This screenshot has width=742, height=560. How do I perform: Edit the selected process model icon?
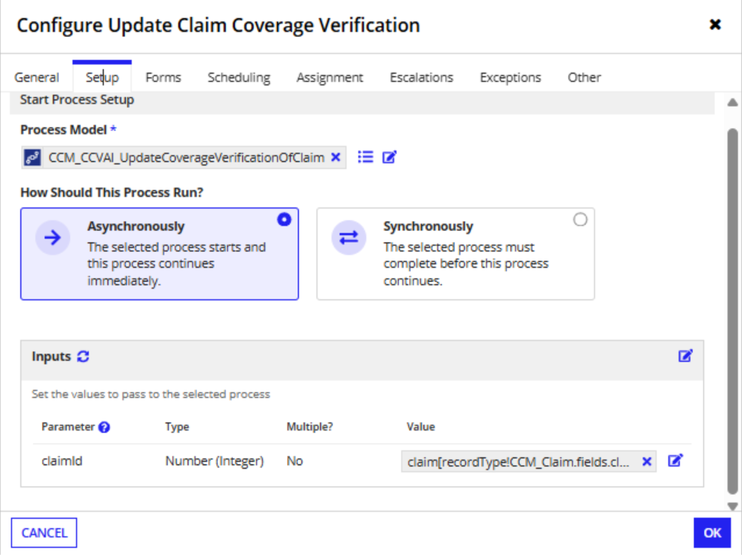coord(389,157)
